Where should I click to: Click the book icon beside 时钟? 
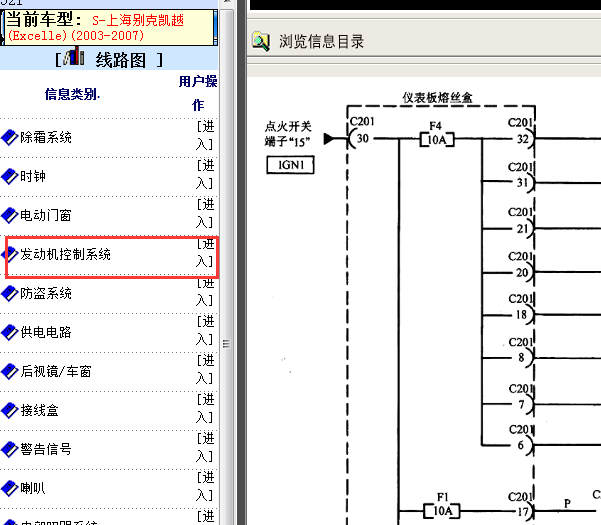(x=10, y=176)
